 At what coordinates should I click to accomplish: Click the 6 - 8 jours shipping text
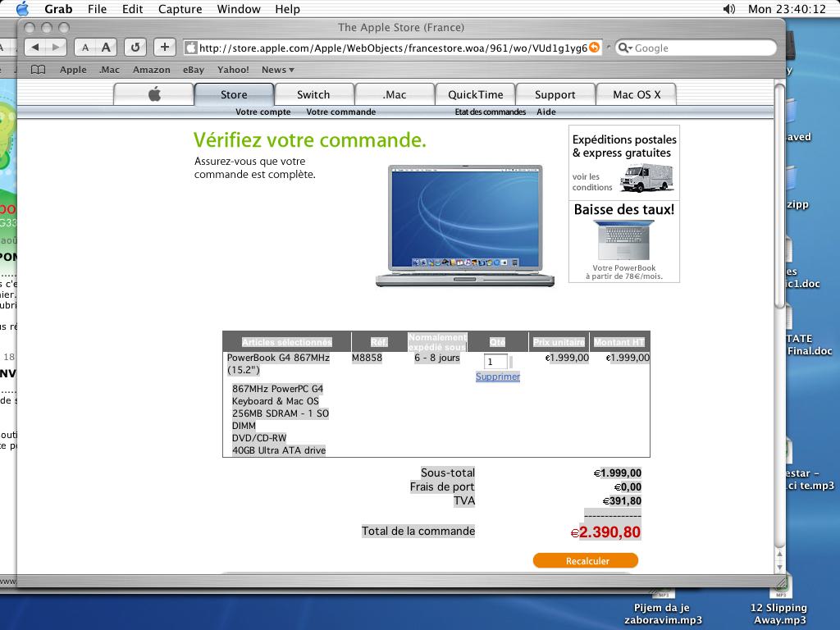(436, 358)
